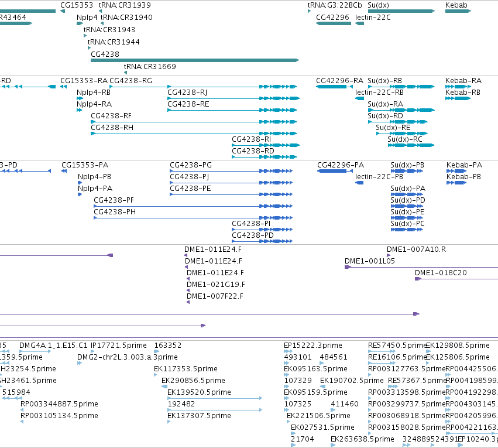
Task: Click the RP003344887.5prime EST label
Action: tap(59, 404)
